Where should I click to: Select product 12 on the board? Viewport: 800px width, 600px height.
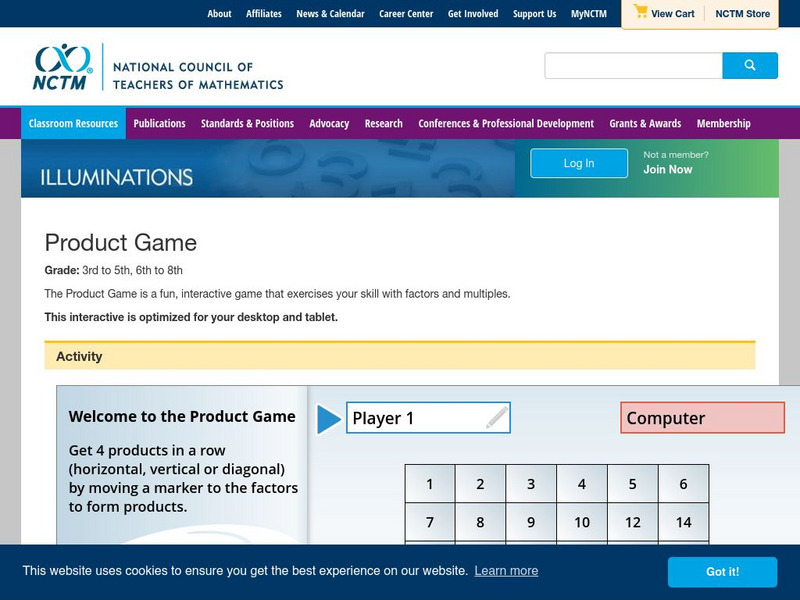click(x=633, y=522)
